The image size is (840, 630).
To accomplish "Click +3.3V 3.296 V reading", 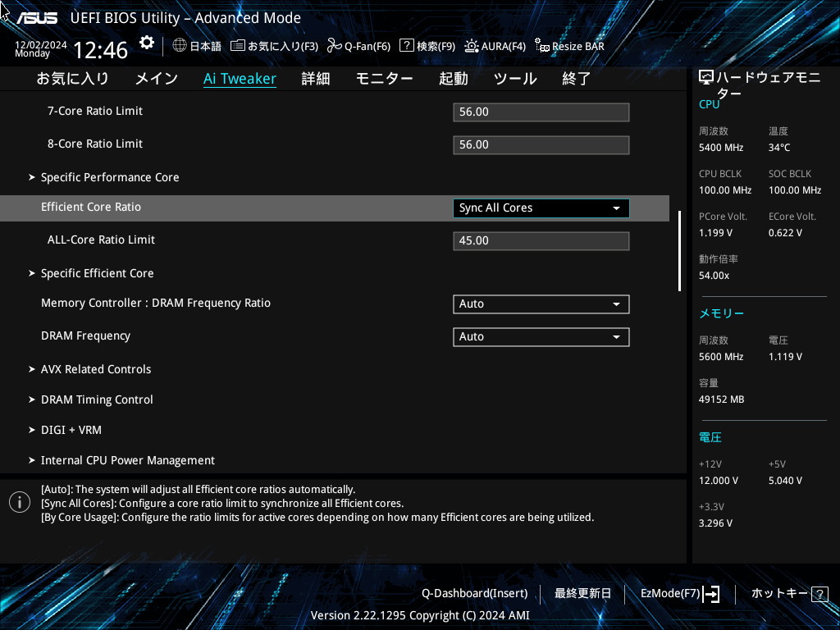I will (715, 523).
